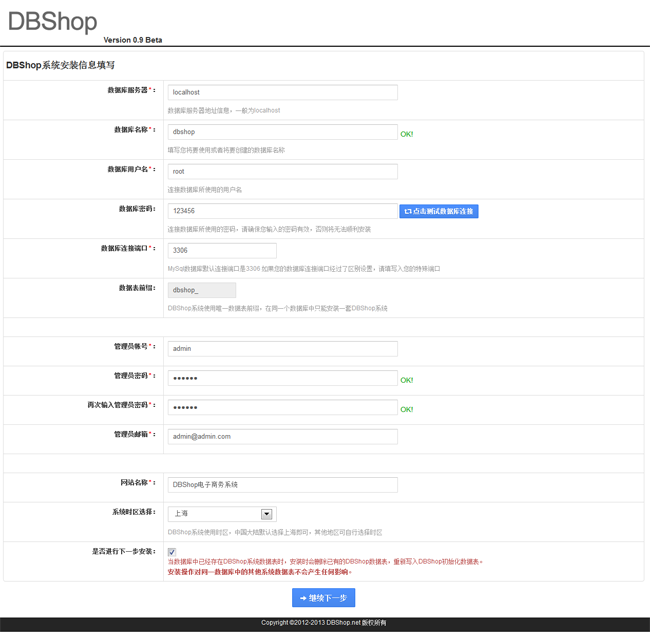
Task: Click the Copyright ©2012-2013 DBShop.net footer text
Action: point(323,622)
